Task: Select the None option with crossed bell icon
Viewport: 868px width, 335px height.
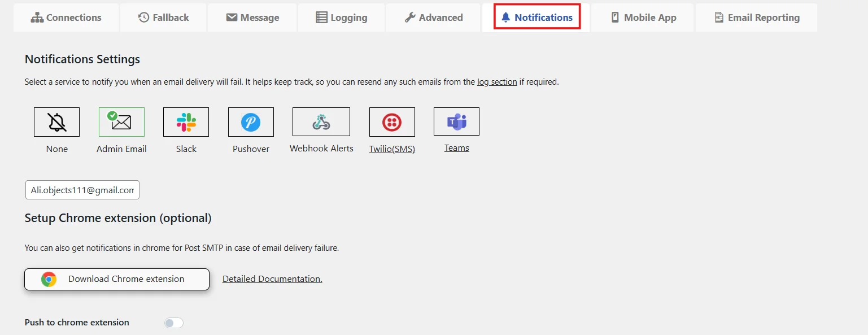Action: (x=56, y=121)
